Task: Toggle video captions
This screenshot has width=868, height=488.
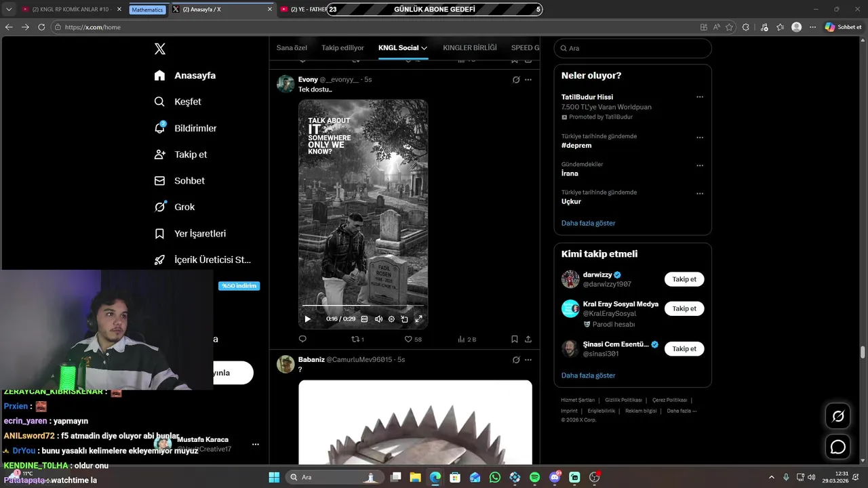Action: pyautogui.click(x=364, y=319)
